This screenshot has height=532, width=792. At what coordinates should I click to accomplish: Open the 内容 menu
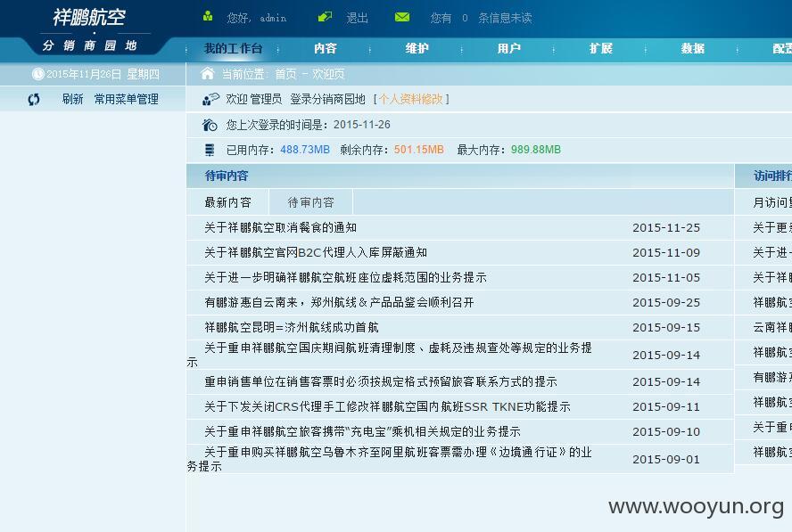pos(326,48)
